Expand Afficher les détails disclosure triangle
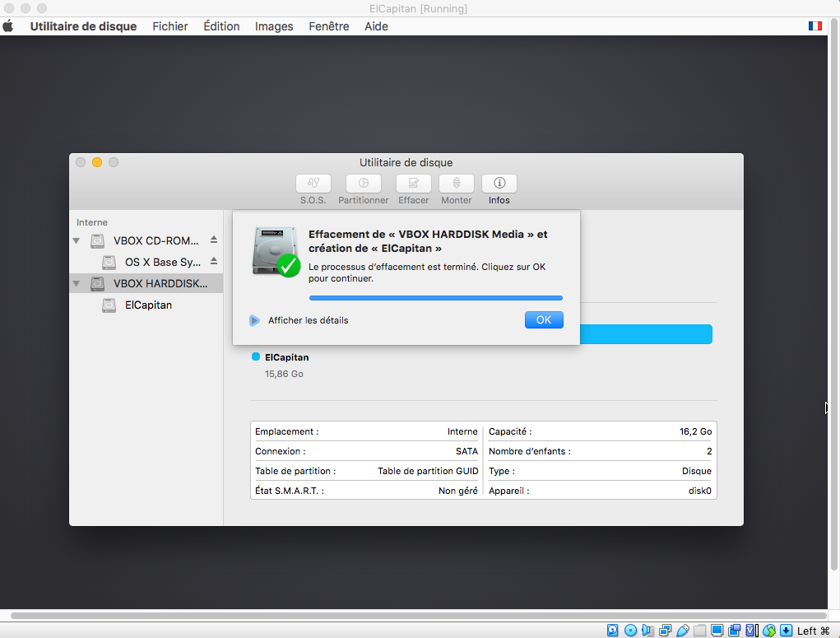 click(x=254, y=320)
